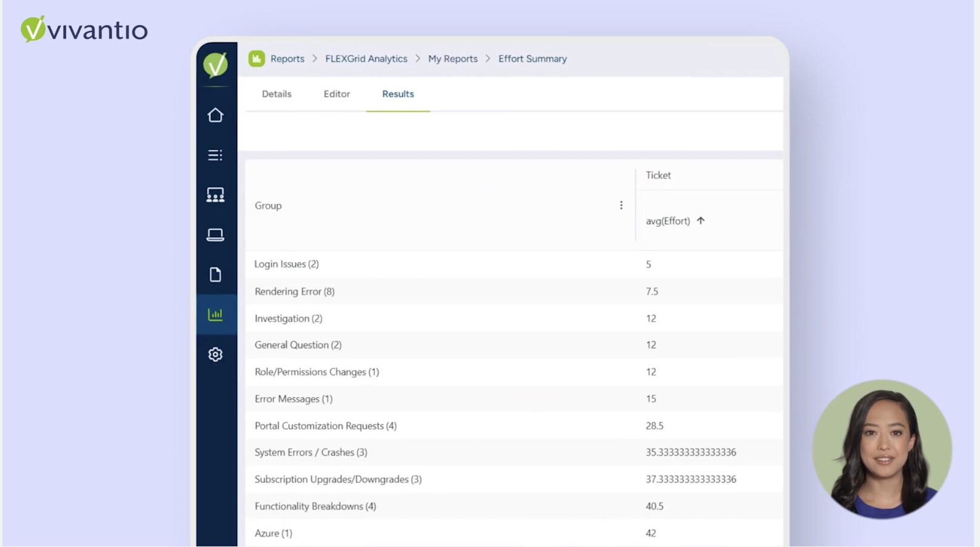Open the list menu icon in sidebar
Screen dimensions: 980x547
(215, 155)
